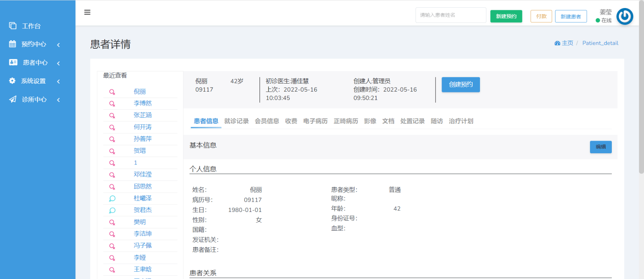644x279 pixels.
Task: Click gender icon next to 樊明
Action: click(x=112, y=222)
